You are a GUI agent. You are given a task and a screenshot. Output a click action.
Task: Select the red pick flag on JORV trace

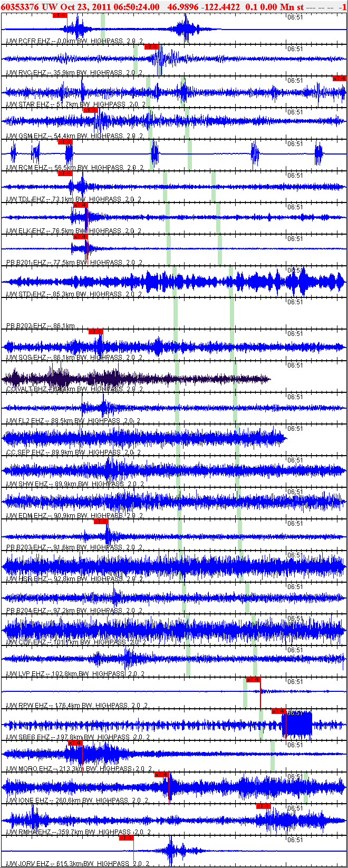pyautogui.click(x=127, y=838)
